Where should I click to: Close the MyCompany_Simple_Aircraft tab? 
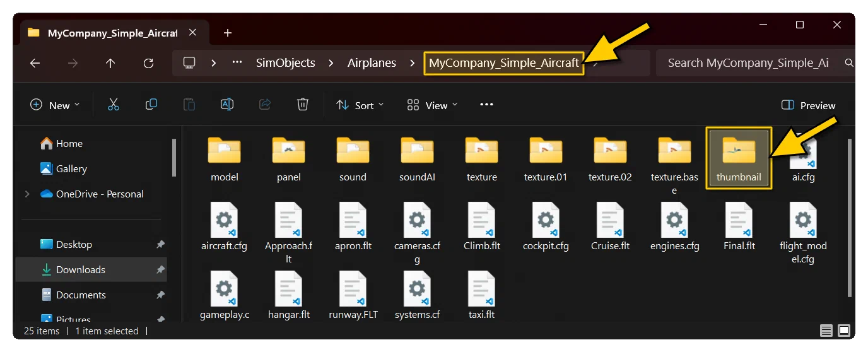192,32
